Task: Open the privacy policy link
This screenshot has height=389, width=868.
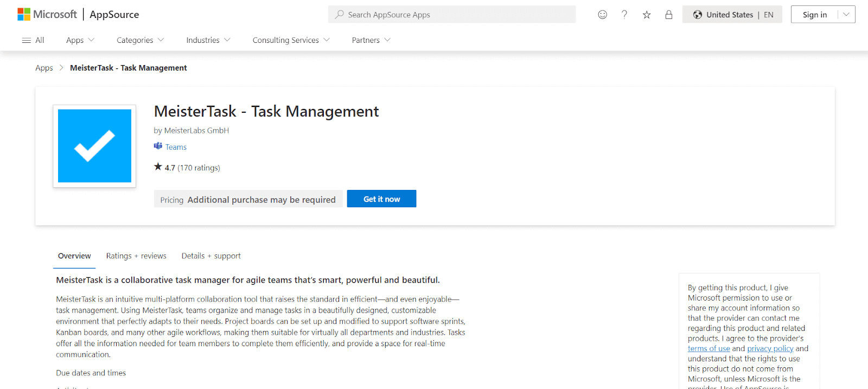Action: (x=770, y=348)
